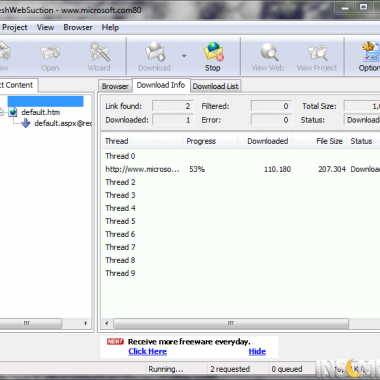
Task: Open the Help menu
Action: coord(110,27)
